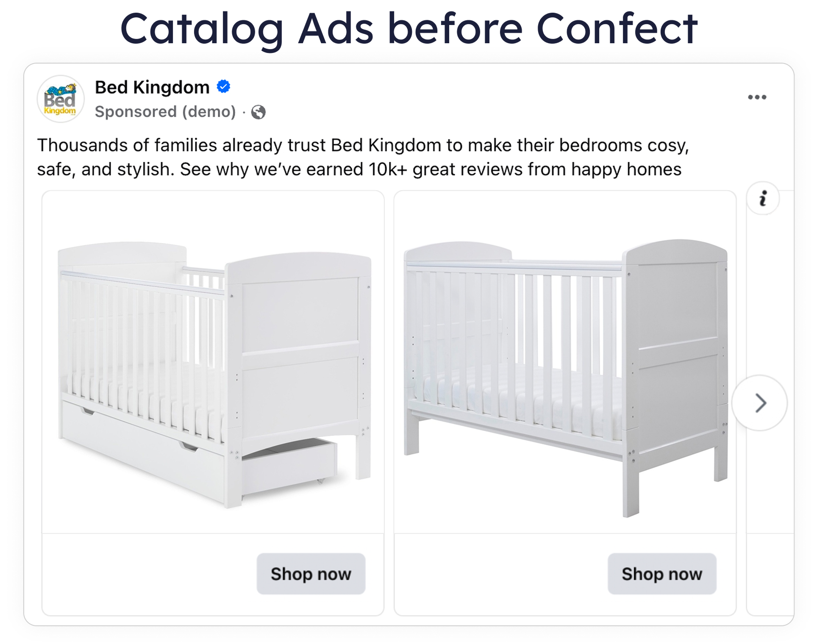This screenshot has height=644, width=817.
Task: Click the Sponsored (demo) label
Action: (x=165, y=112)
